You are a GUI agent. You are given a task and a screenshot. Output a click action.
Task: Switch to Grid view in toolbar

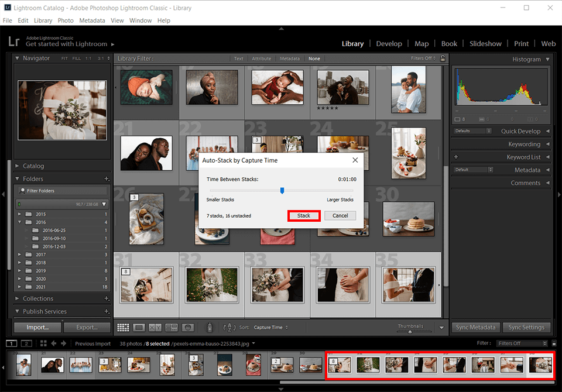tap(123, 328)
